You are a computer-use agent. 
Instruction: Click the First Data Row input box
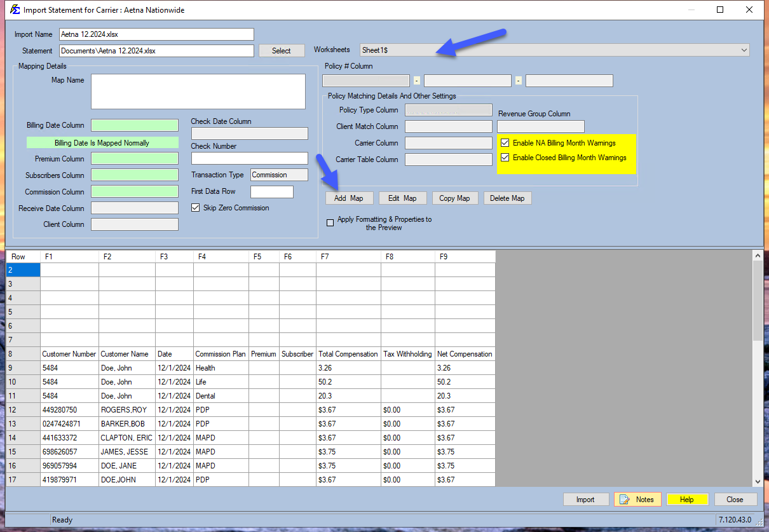271,191
